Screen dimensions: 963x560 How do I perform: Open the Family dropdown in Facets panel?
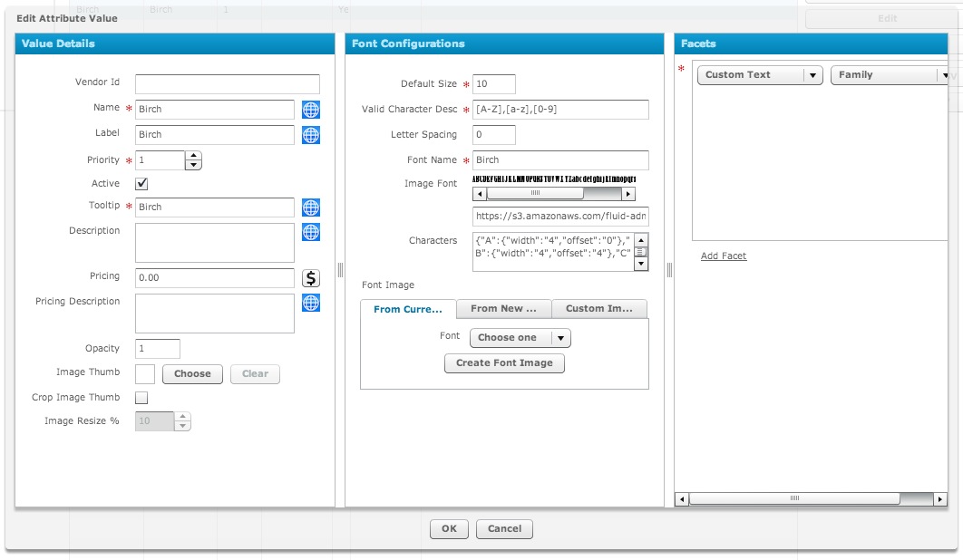click(891, 75)
